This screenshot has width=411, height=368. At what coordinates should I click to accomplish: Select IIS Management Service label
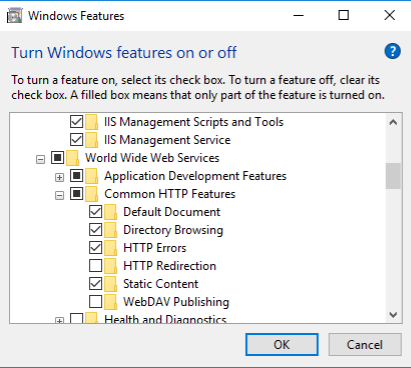point(167,140)
